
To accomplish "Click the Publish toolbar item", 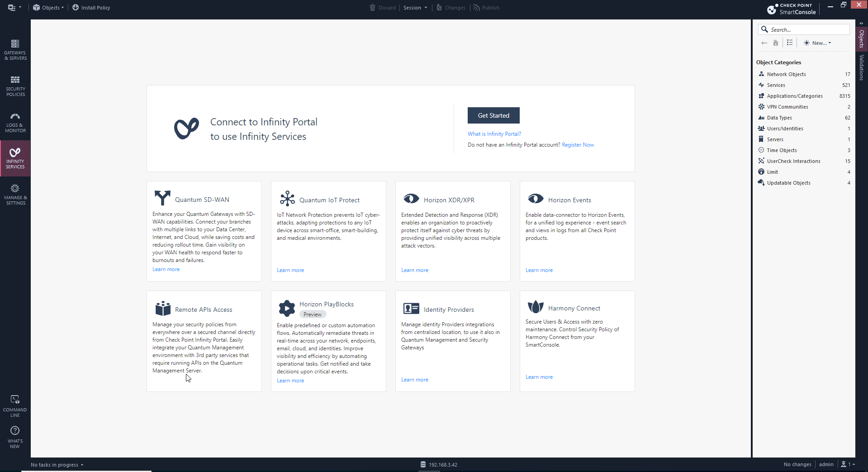I will (486, 8).
